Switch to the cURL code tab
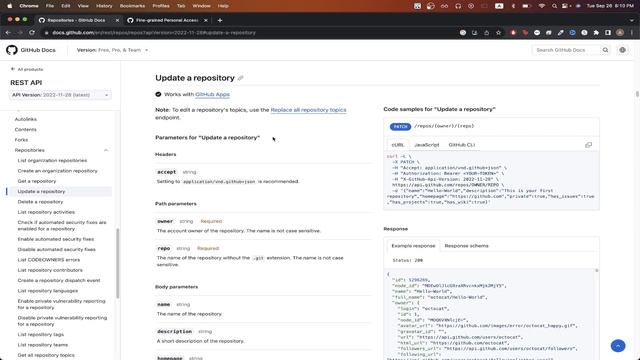Image resolution: width=640 pixels, height=360 pixels. pyautogui.click(x=398, y=145)
